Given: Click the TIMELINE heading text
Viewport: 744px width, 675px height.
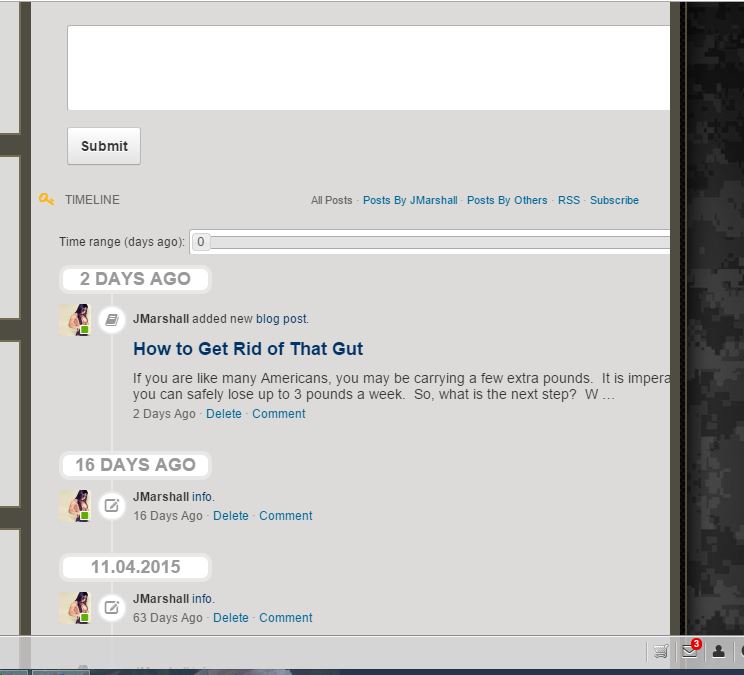Looking at the screenshot, I should 92,200.
